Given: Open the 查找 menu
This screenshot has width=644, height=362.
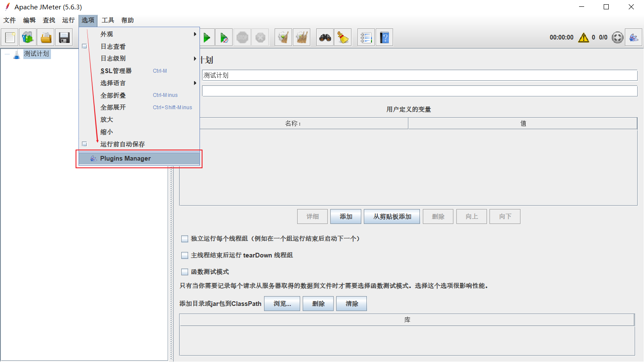Looking at the screenshot, I should (x=49, y=20).
